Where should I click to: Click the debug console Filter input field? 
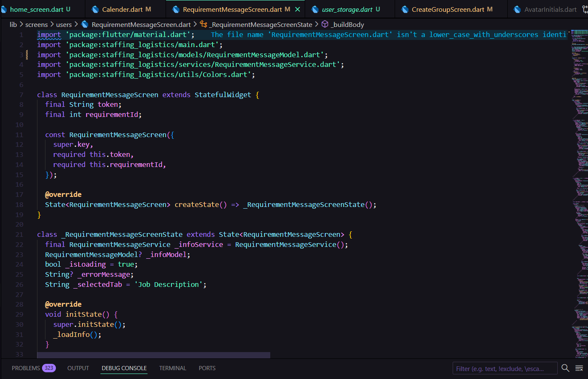504,368
